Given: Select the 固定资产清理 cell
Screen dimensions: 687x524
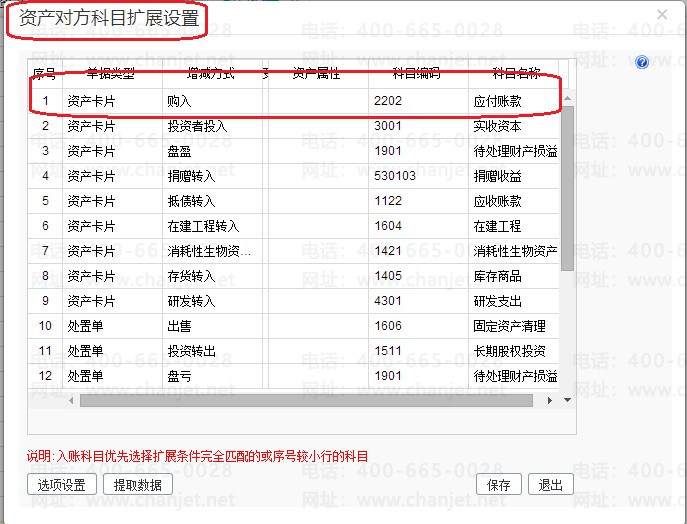Looking at the screenshot, I should pyautogui.click(x=513, y=326).
